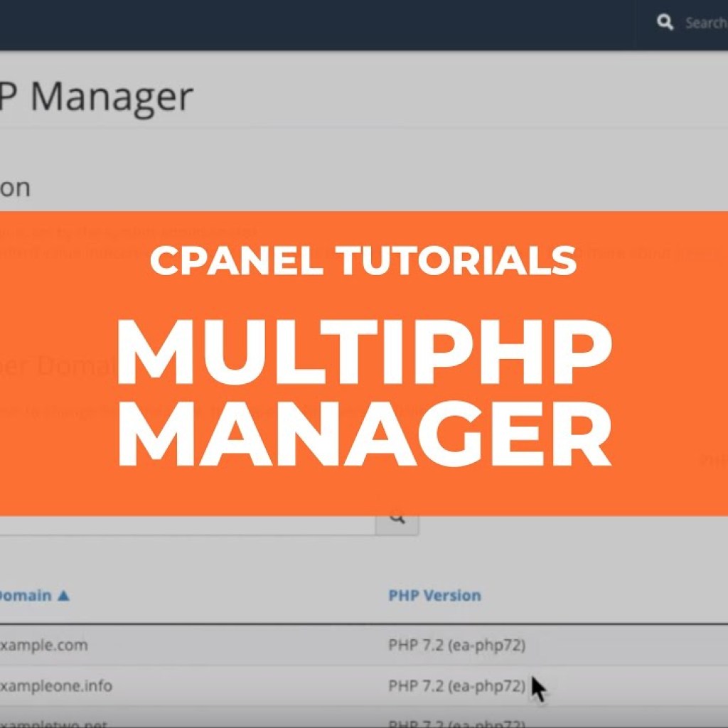Switch sorting using the PHP Version column header
728x728 pixels.
434,595
